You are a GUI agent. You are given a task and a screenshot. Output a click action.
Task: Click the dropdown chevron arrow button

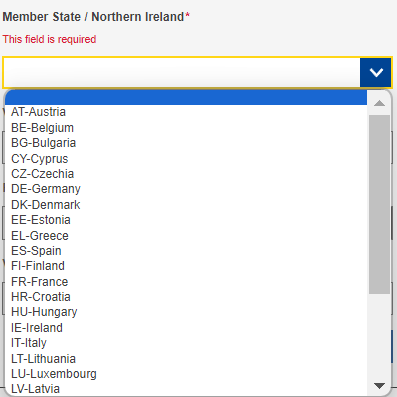tap(375, 72)
